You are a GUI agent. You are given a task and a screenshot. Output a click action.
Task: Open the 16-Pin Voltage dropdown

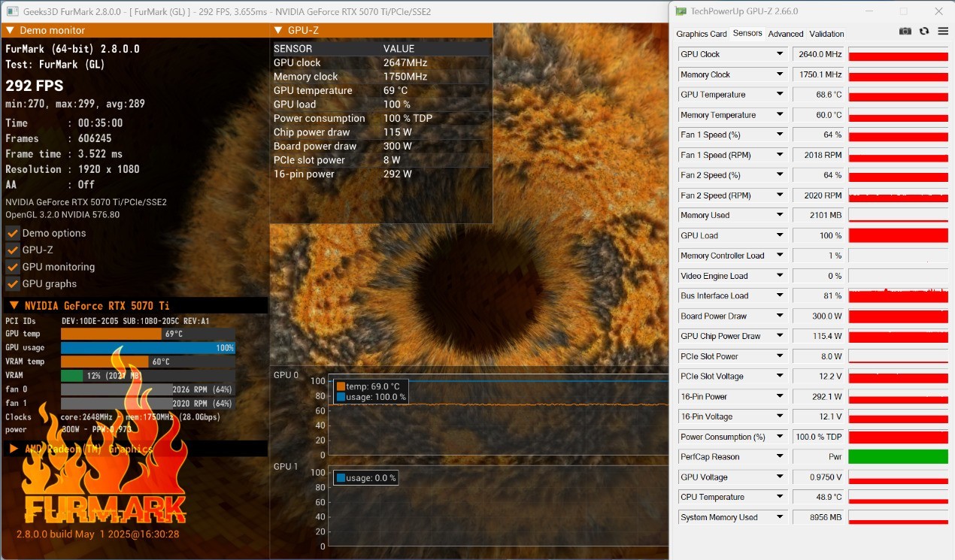[x=780, y=416]
